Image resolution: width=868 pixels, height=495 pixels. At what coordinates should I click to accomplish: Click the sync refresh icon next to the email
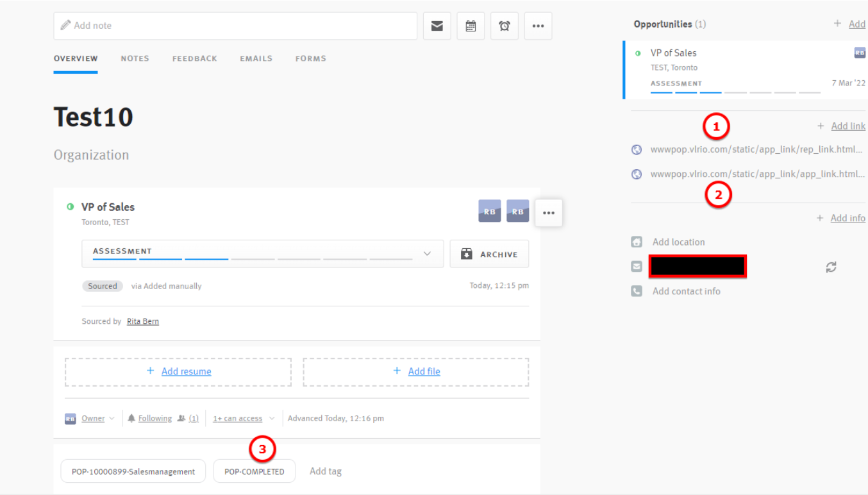(x=831, y=266)
